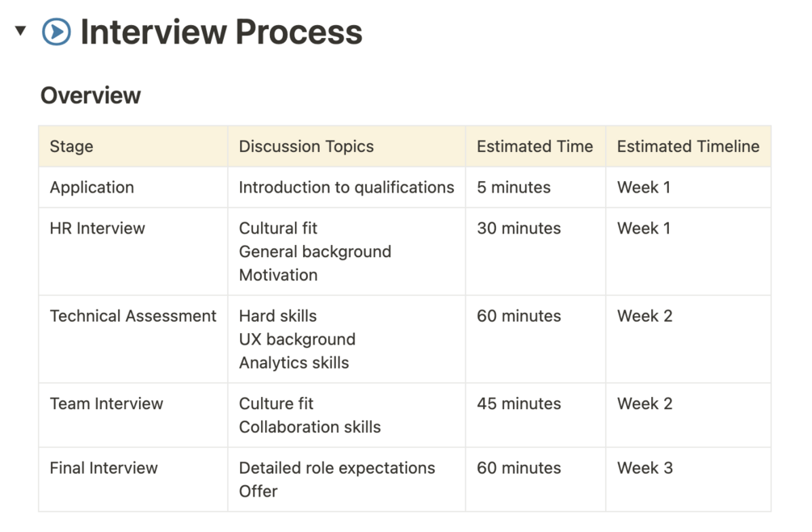
Task: Click the Estimated Timeline column header
Action: (x=688, y=146)
